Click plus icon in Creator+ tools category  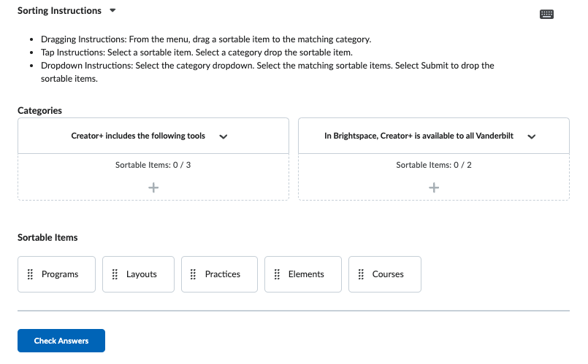tap(153, 187)
